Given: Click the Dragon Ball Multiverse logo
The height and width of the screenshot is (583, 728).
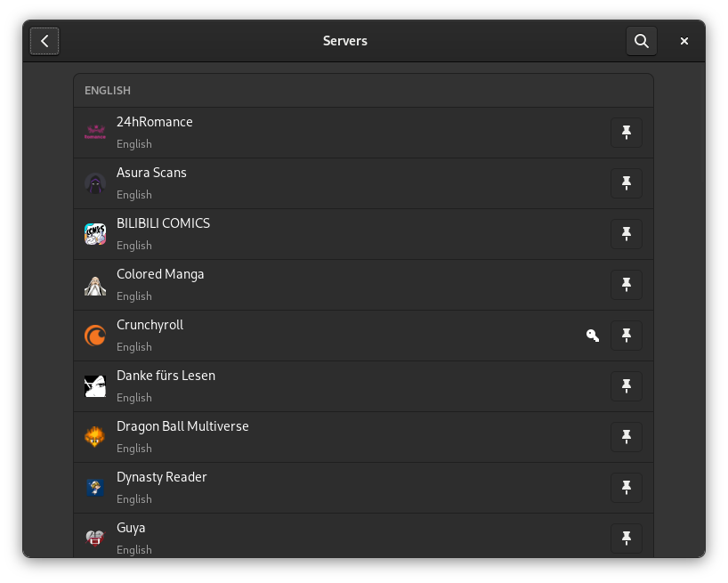Looking at the screenshot, I should [95, 437].
